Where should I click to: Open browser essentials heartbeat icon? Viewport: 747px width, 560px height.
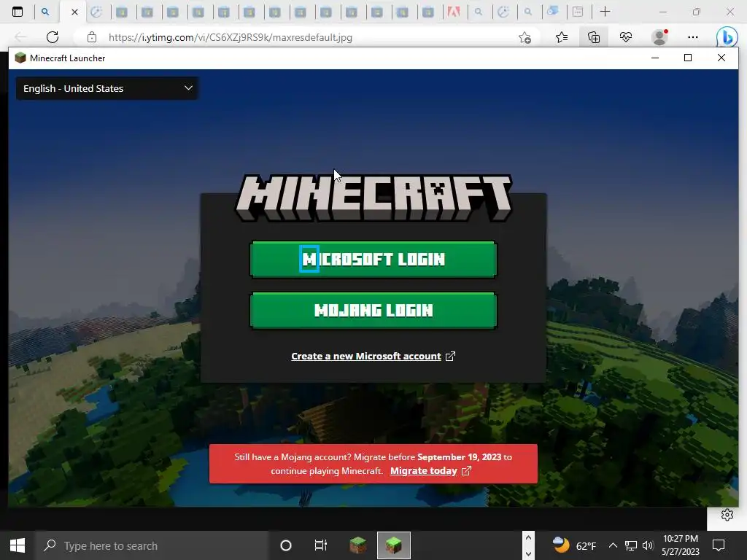(x=626, y=37)
